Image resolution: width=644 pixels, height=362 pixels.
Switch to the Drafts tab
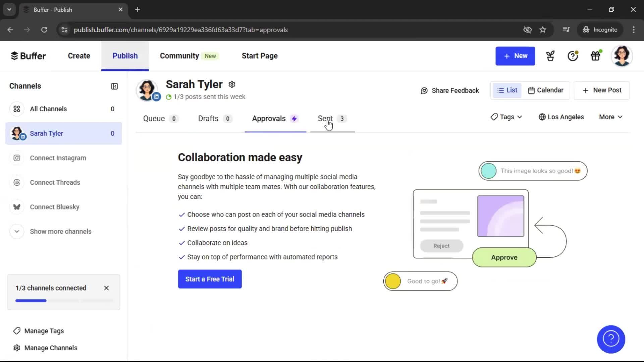tap(208, 119)
